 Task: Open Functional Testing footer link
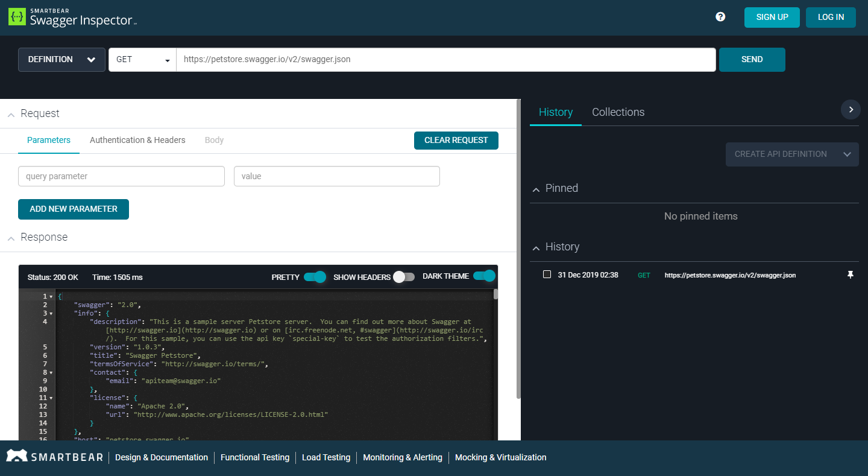[x=255, y=457]
